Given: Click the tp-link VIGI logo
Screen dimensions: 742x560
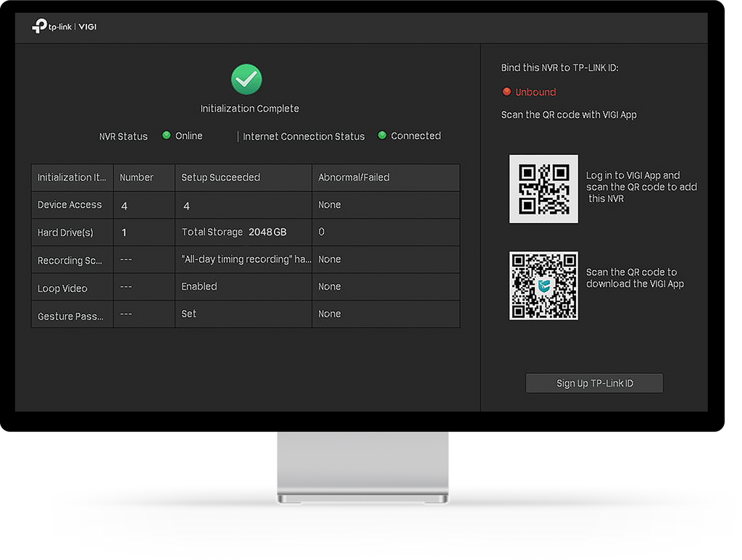Looking at the screenshot, I should [x=64, y=27].
